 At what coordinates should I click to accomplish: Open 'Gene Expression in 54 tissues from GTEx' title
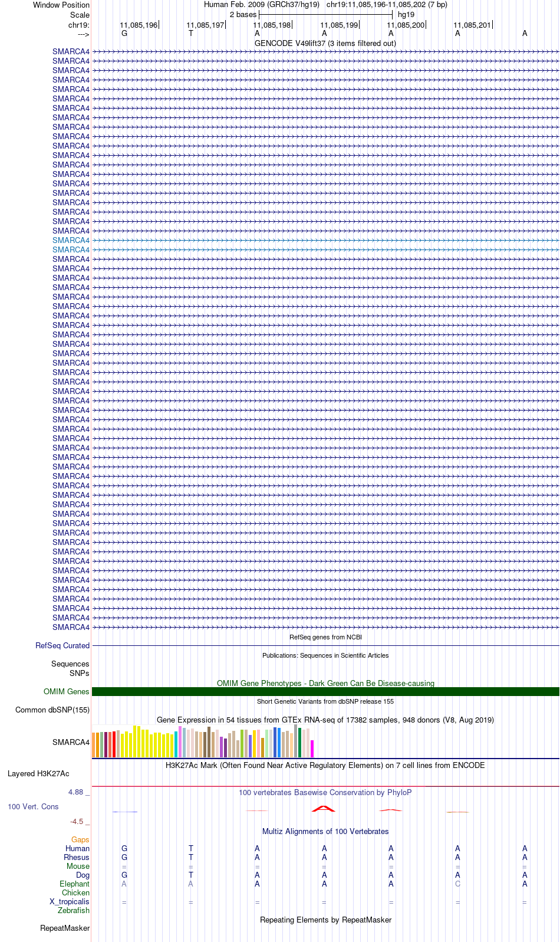pos(325,720)
